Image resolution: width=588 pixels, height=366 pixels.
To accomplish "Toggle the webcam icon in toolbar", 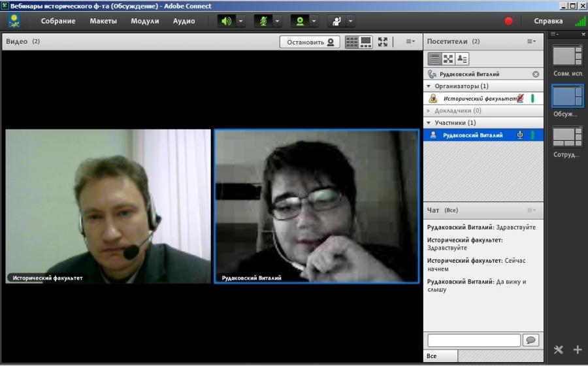I will [x=300, y=21].
